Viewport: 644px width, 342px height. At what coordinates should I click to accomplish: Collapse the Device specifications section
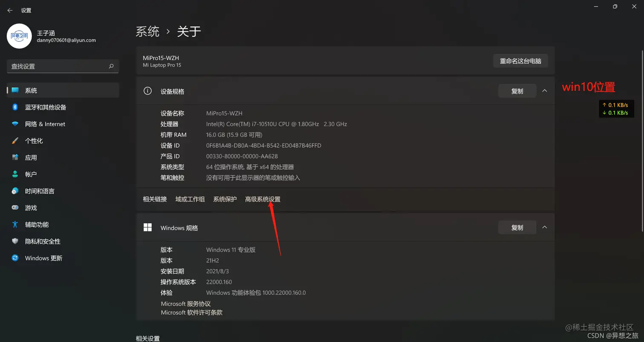click(x=544, y=91)
